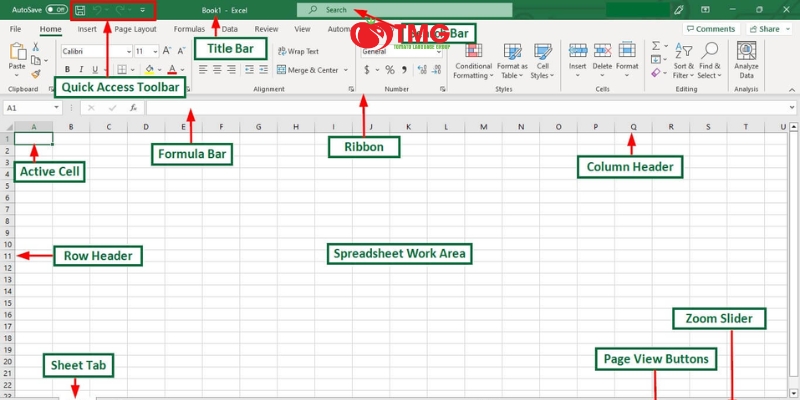Apply the dollar Accounting Number Format
Viewport: 800px width, 400px height.
tap(367, 69)
